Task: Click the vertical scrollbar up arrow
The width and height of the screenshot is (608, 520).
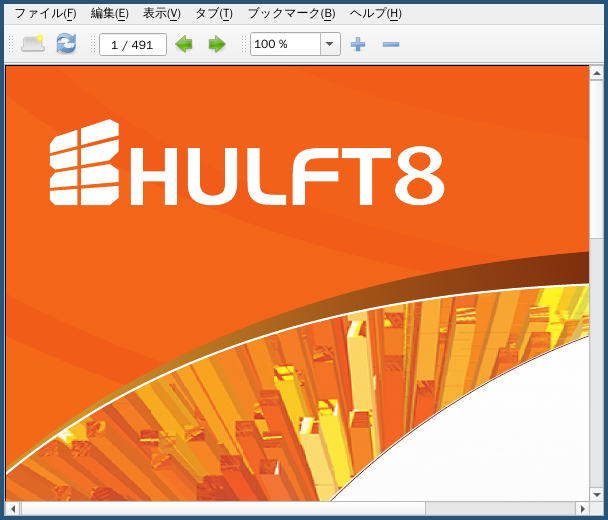Action: pos(596,73)
